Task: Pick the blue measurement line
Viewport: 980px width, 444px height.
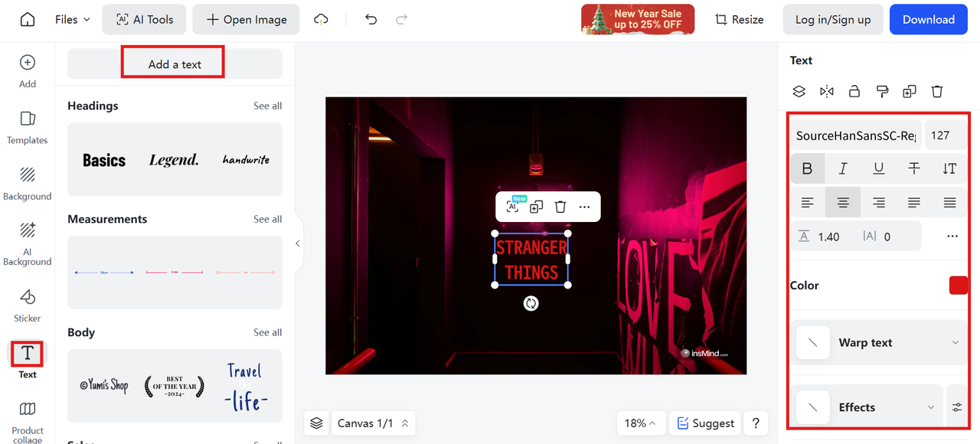Action: coord(104,273)
